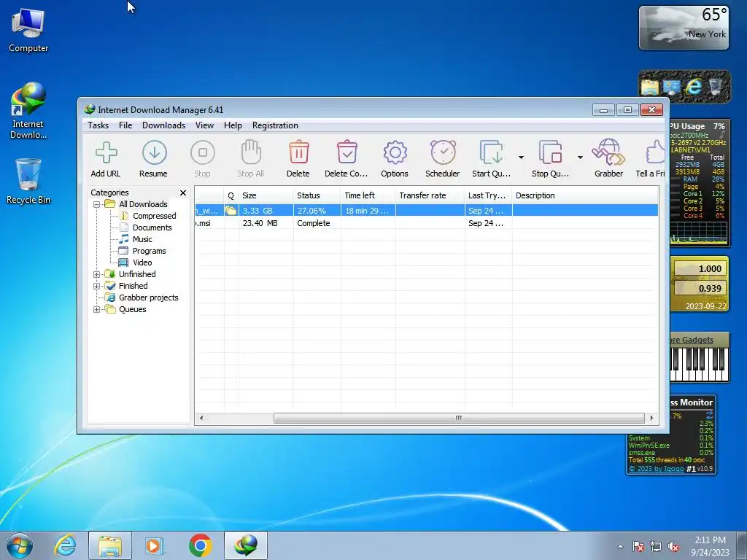
Task: Click the Start Queue icon
Action: [491, 158]
